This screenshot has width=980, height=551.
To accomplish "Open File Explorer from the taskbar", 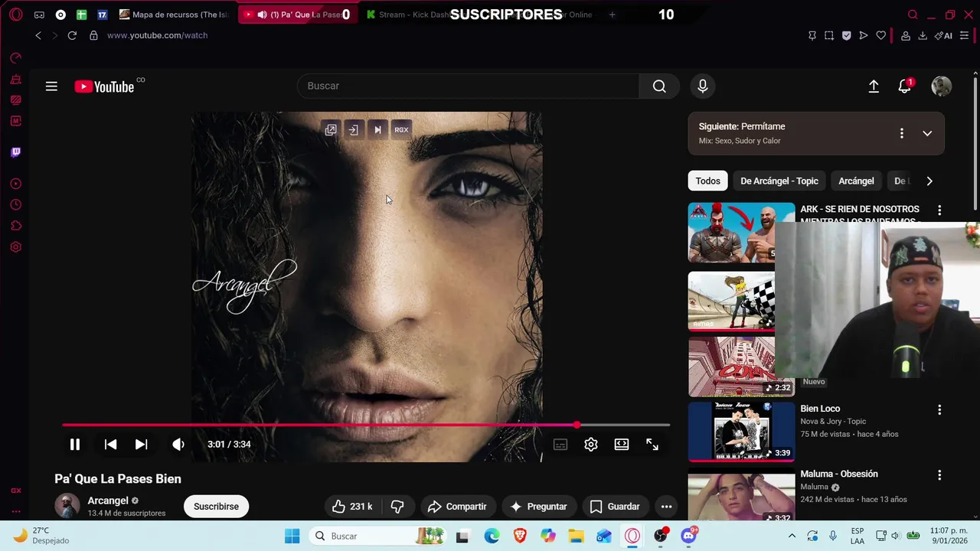I will point(576,536).
